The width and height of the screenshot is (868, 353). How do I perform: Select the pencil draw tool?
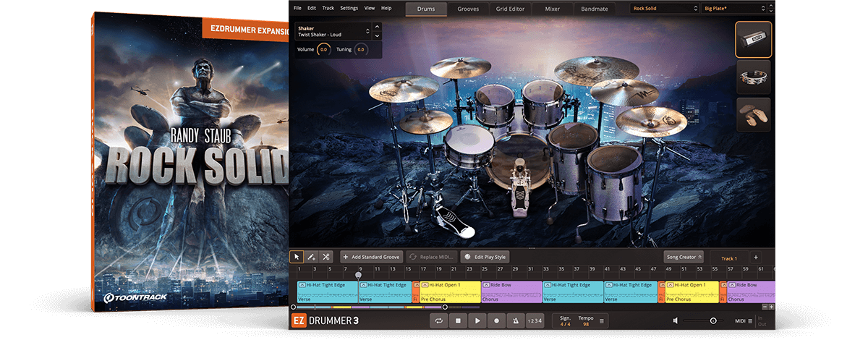coord(311,257)
